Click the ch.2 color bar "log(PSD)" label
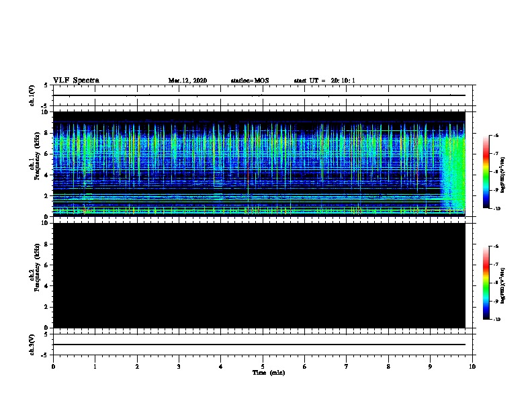 [502, 286]
